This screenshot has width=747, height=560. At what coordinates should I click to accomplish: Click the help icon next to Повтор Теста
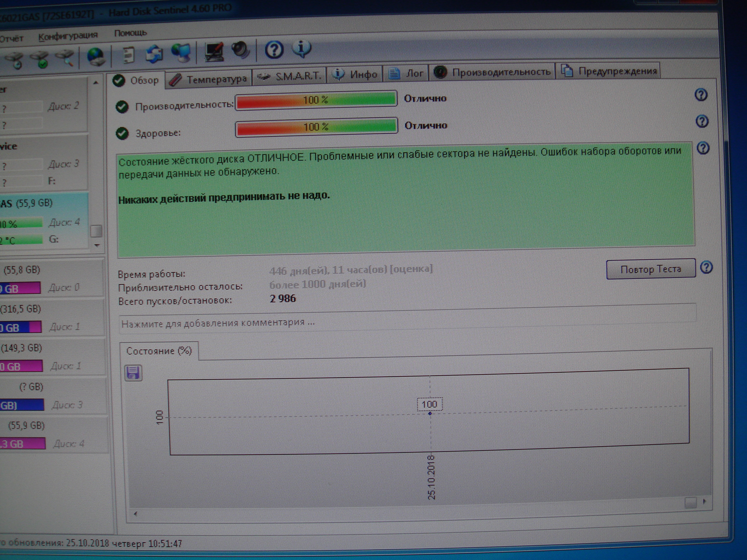706,267
